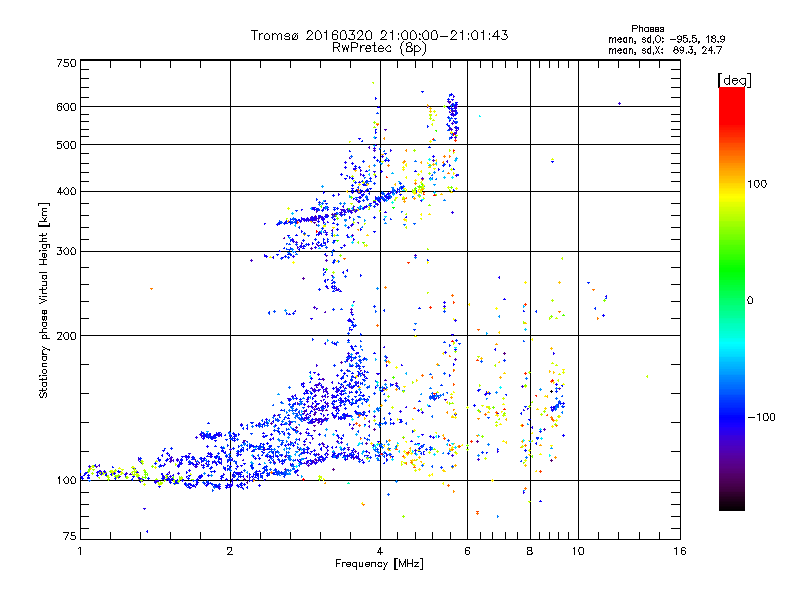Screen dimensions: 800x600
Task: Click the '600' tick label on the height axis
Action: pyautogui.click(x=66, y=107)
